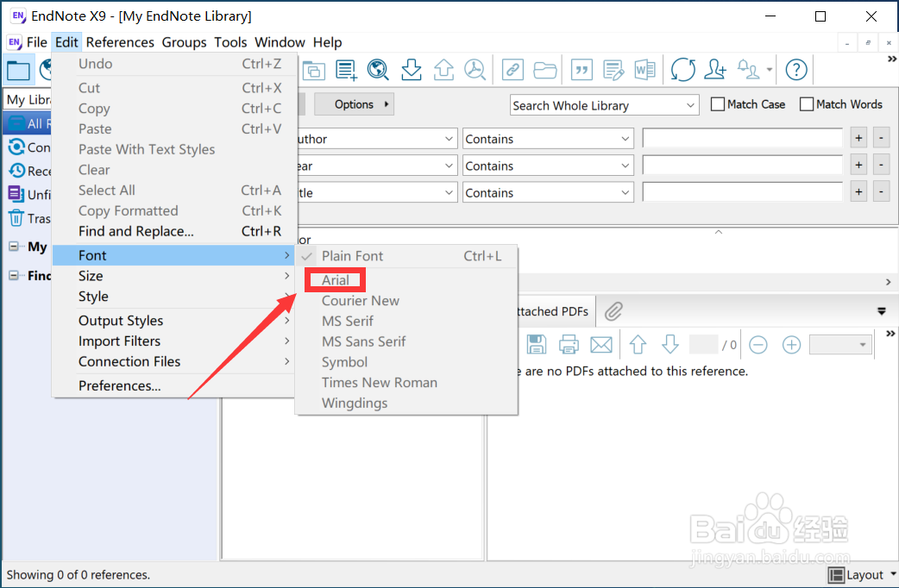Open second row Contains dropdown

pyautogui.click(x=548, y=166)
